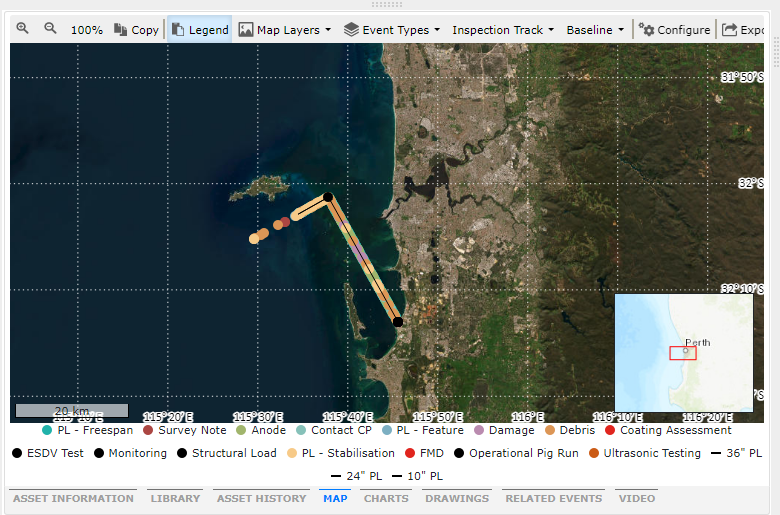780x515 pixels.
Task: Zoom out of the map
Action: coord(50,28)
